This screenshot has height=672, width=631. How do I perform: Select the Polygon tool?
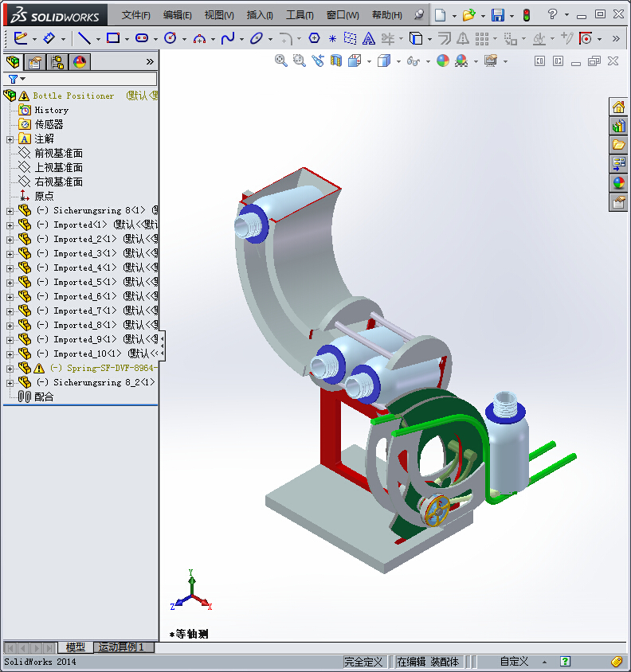315,38
